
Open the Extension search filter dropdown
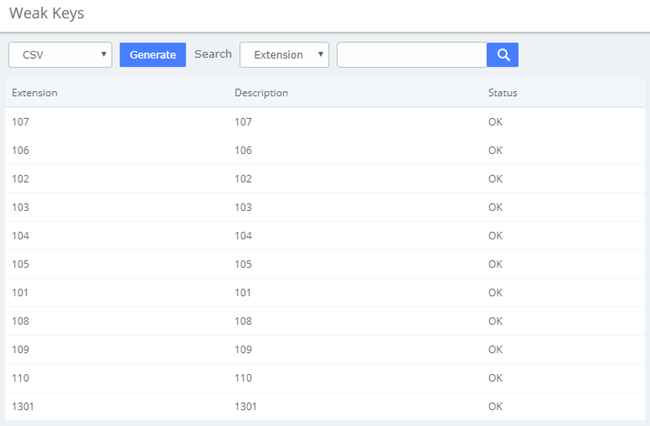point(284,55)
